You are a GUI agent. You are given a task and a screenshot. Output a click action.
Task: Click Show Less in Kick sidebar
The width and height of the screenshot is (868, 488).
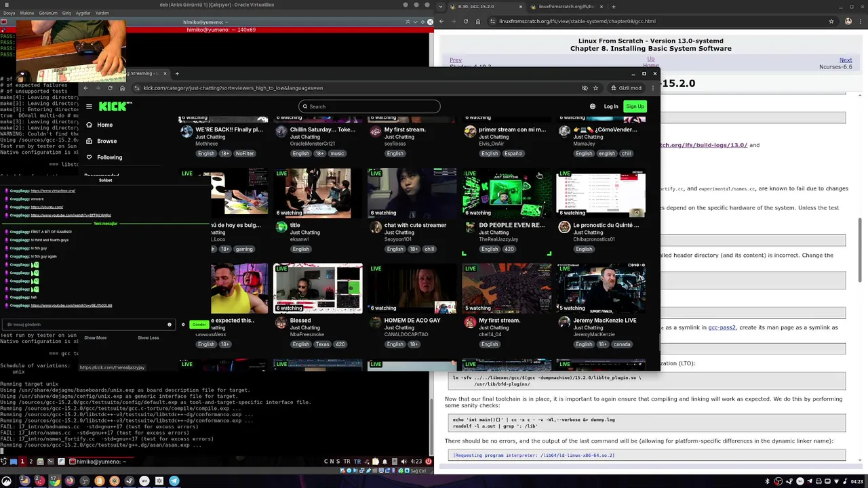149,338
